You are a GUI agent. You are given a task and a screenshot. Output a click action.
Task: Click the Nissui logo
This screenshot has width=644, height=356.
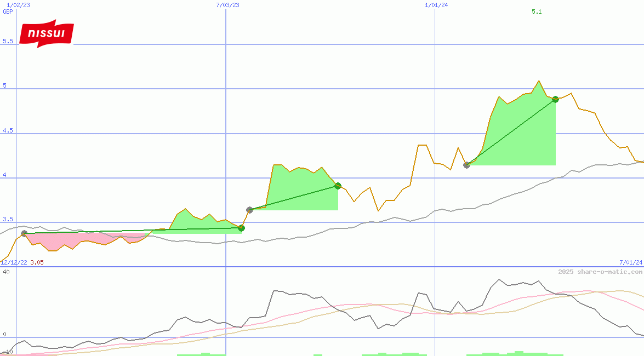[46, 34]
